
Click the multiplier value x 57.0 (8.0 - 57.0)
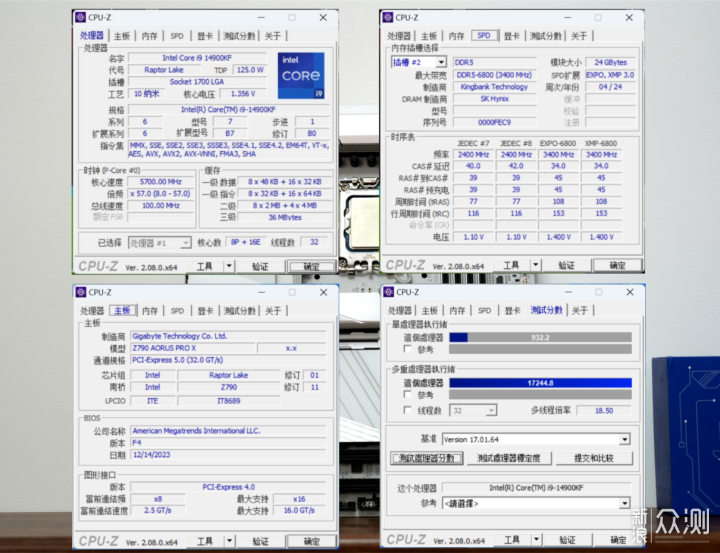tap(160, 194)
